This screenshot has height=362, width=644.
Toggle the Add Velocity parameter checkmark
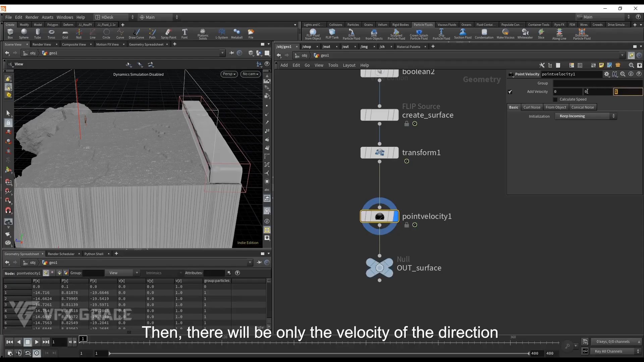pos(510,92)
